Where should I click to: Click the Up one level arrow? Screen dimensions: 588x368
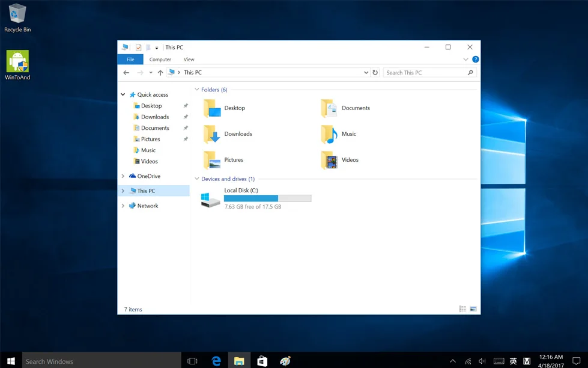click(160, 73)
